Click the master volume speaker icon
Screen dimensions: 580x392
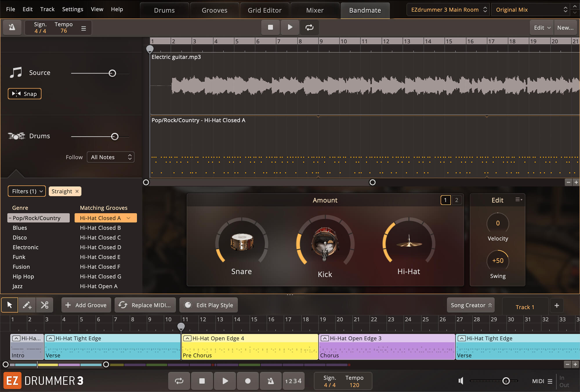pyautogui.click(x=461, y=381)
